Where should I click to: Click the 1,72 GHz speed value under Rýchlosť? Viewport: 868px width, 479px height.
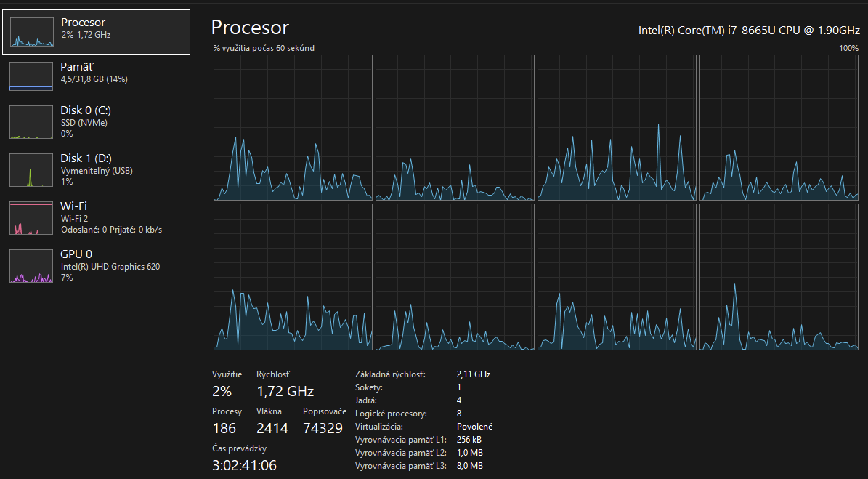click(285, 392)
